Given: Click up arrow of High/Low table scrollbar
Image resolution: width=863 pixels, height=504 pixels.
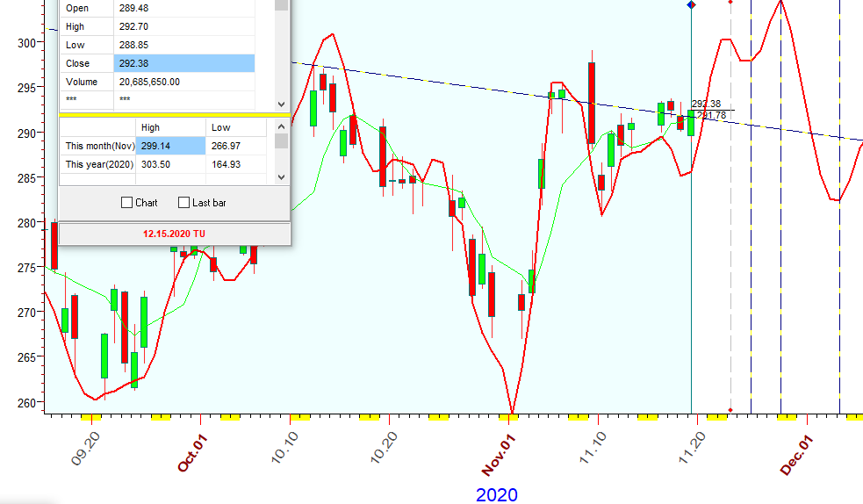Looking at the screenshot, I should pyautogui.click(x=281, y=126).
